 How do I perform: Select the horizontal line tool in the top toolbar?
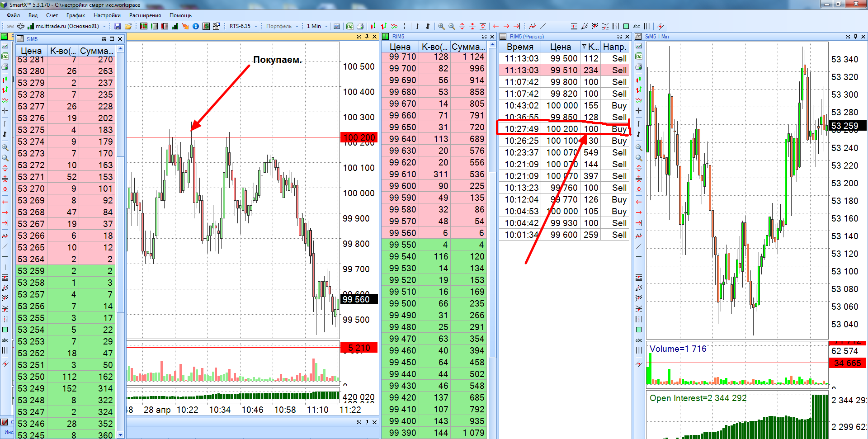click(x=553, y=26)
